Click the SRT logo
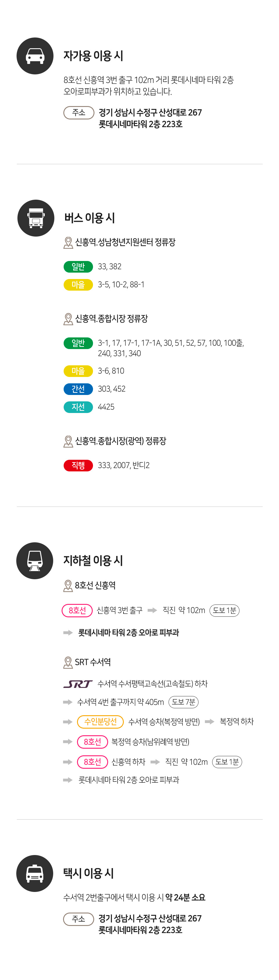This screenshot has width=279, height=980. [x=78, y=684]
